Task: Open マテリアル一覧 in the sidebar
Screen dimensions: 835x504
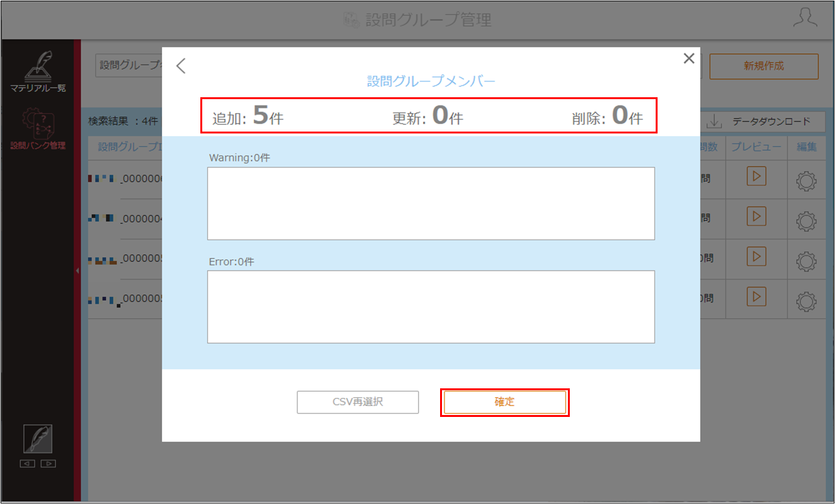Action: 38,71
